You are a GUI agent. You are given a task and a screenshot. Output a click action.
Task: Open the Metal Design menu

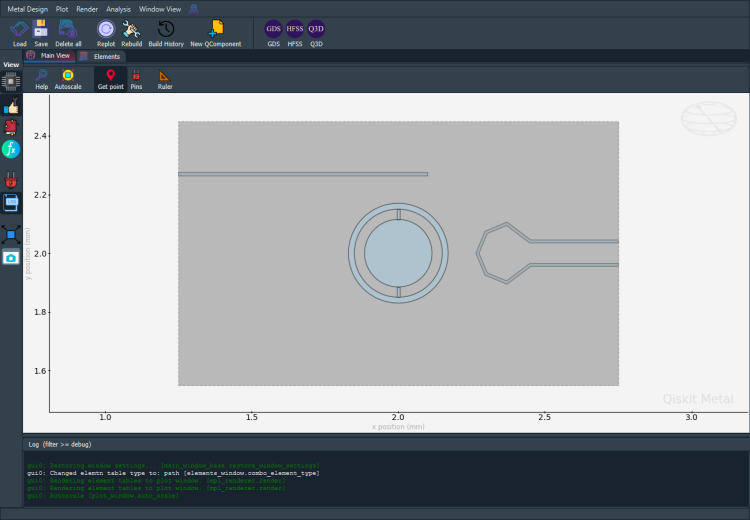click(28, 9)
